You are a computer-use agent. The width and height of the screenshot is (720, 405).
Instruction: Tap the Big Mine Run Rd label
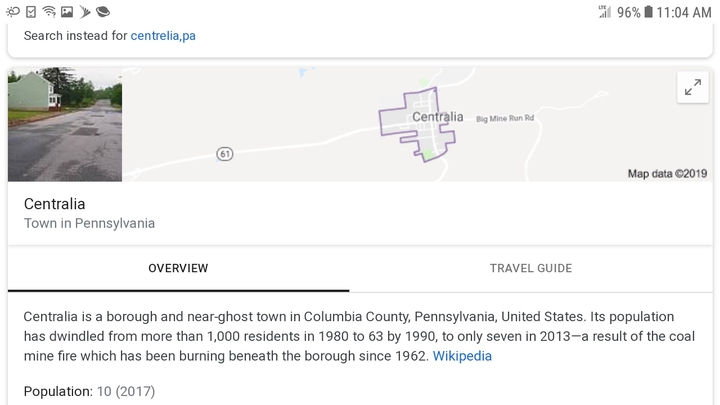point(505,118)
